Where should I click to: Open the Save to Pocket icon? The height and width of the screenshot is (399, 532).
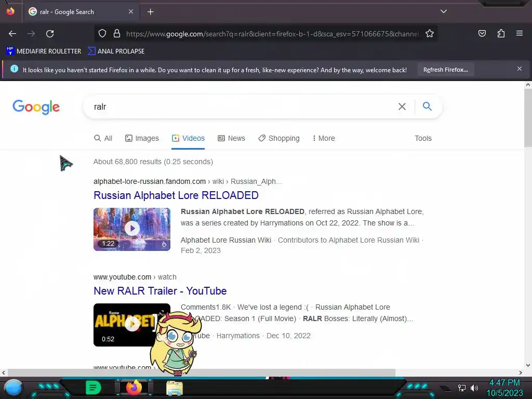(482, 34)
